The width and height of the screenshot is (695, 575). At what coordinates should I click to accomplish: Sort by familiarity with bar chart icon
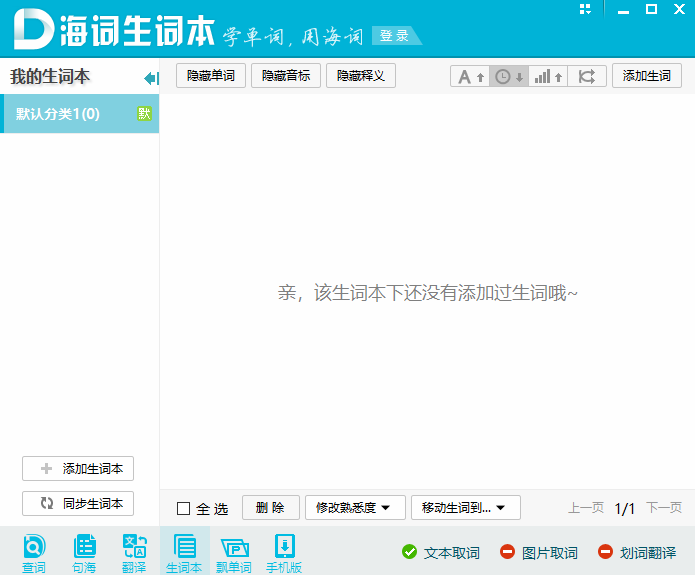point(548,76)
